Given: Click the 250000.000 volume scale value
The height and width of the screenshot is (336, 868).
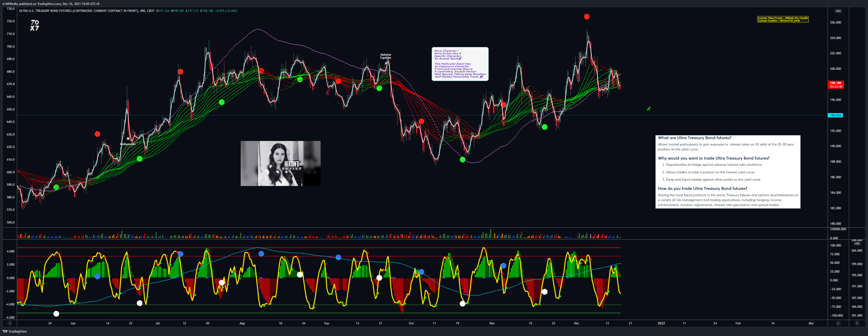Looking at the screenshot, I should click(838, 229).
